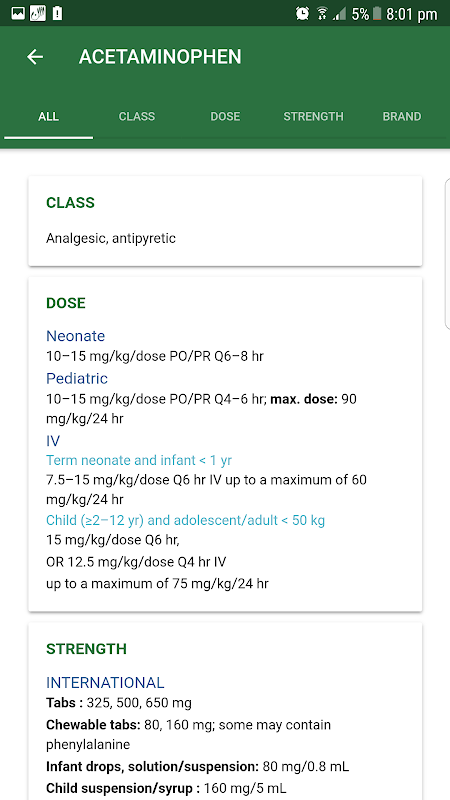Tap the Pediatric dose subheading
Image resolution: width=450 pixels, height=800 pixels.
[x=77, y=379]
